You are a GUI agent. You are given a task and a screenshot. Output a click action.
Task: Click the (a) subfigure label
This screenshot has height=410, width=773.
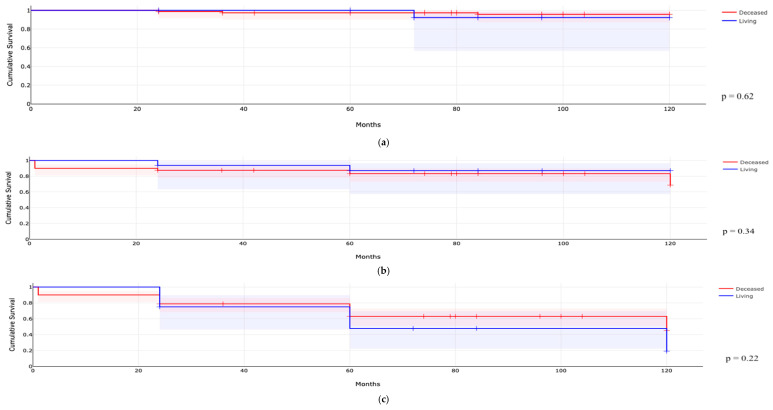coord(383,143)
